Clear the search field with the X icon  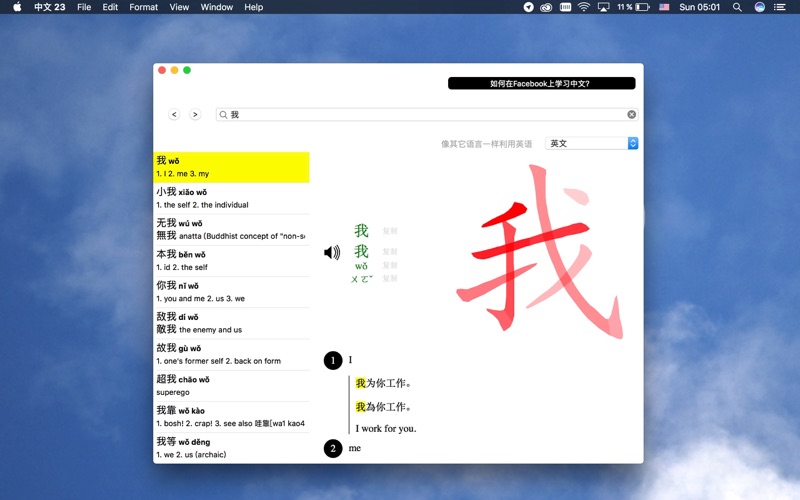(x=632, y=114)
